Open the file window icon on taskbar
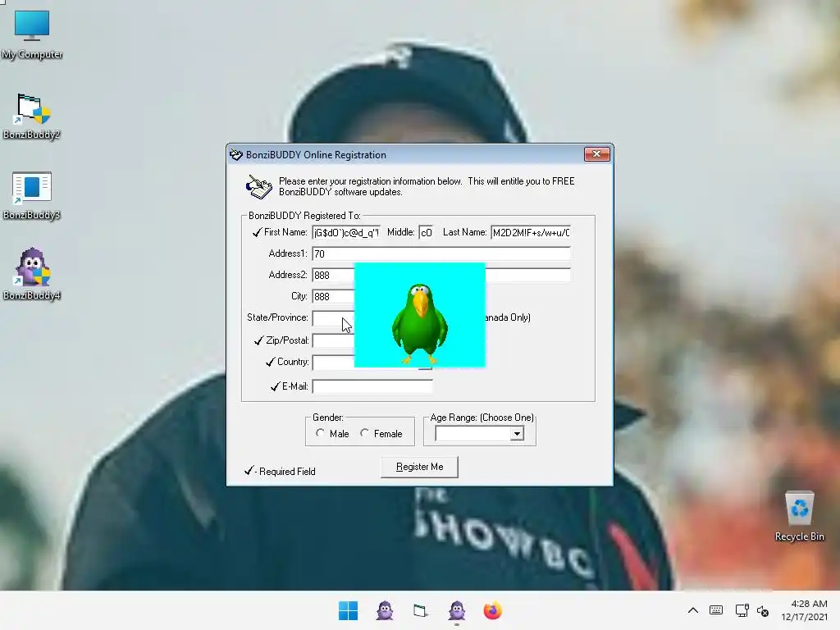840x630 pixels. tap(421, 610)
